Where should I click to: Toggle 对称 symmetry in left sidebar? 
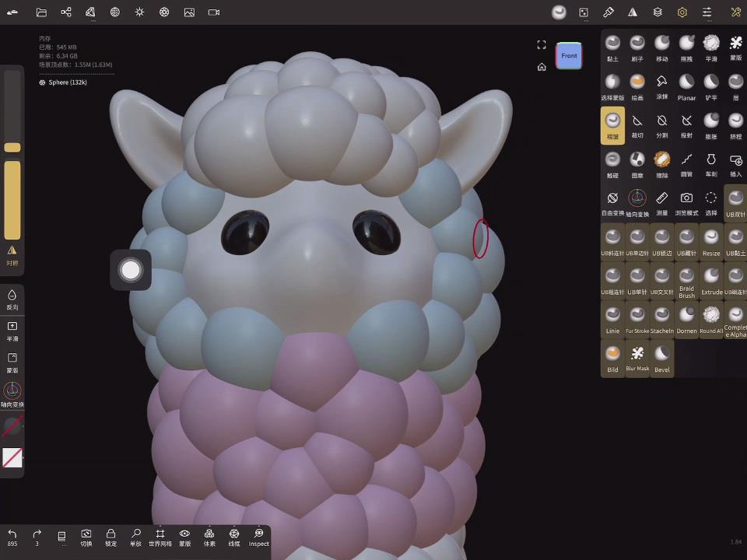[x=12, y=255]
